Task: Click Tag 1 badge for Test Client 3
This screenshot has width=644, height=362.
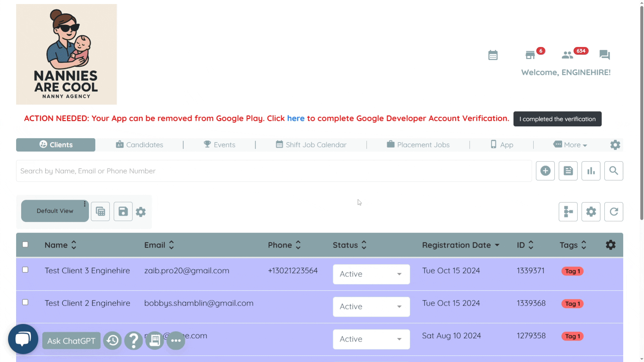Action: point(572,271)
